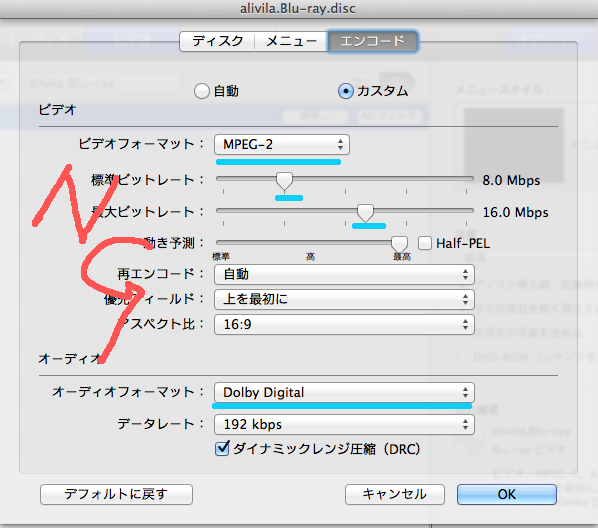Open the データレート 192 kbps dropdown

click(344, 424)
